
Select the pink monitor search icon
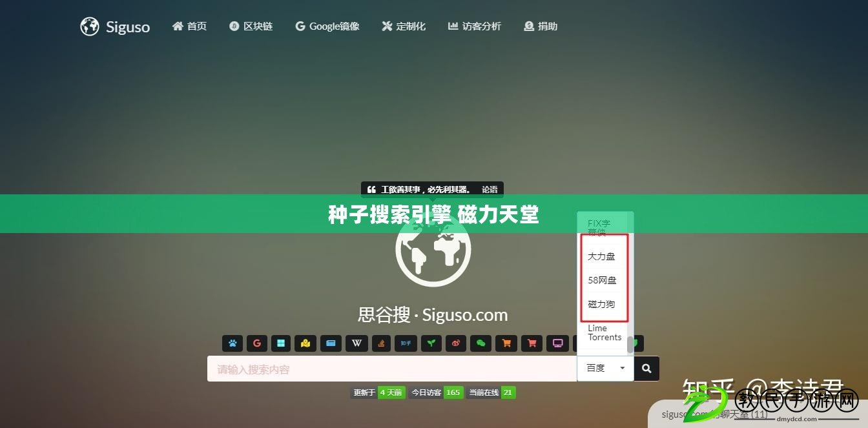point(557,343)
